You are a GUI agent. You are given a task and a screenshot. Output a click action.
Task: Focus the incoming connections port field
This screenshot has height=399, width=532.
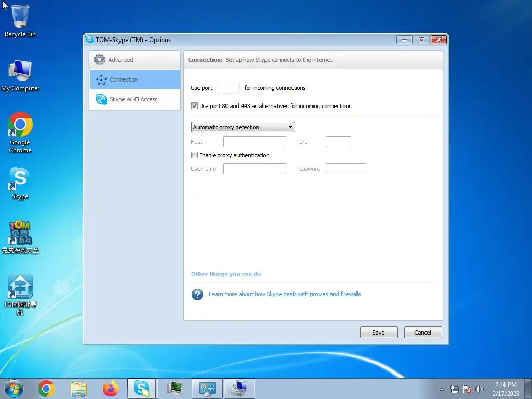[x=229, y=88]
